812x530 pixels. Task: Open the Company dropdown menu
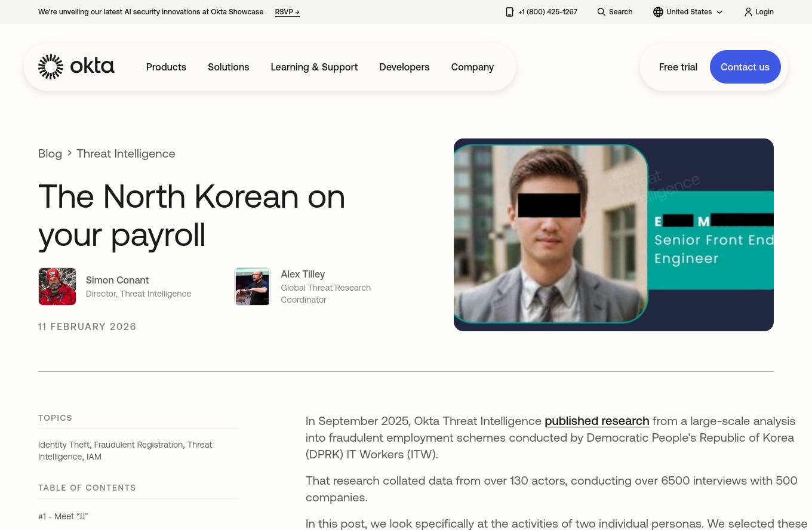(472, 67)
